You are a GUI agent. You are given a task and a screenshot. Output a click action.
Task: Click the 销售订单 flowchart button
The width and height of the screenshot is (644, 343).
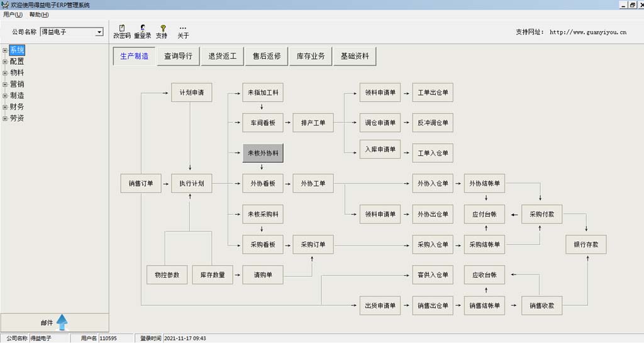click(x=140, y=184)
